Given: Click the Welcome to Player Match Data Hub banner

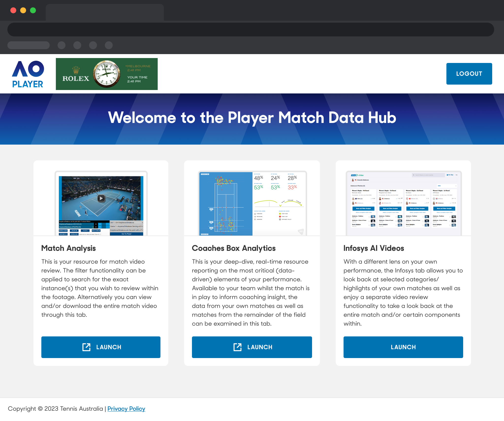Looking at the screenshot, I should click(x=252, y=118).
